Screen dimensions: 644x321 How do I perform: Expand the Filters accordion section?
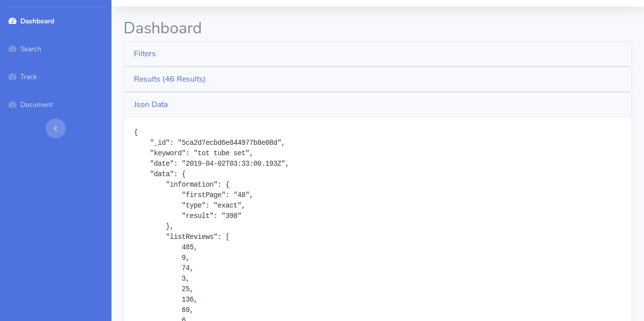pos(144,53)
